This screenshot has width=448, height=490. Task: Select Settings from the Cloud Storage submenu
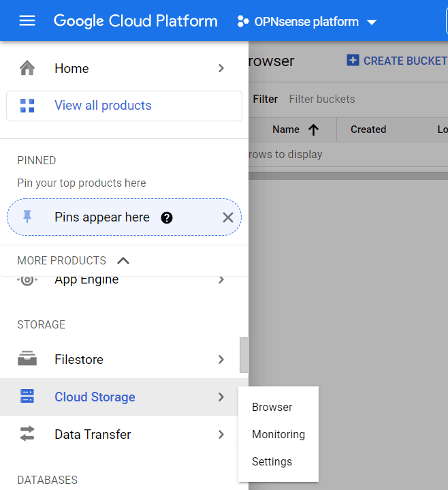[278, 461]
